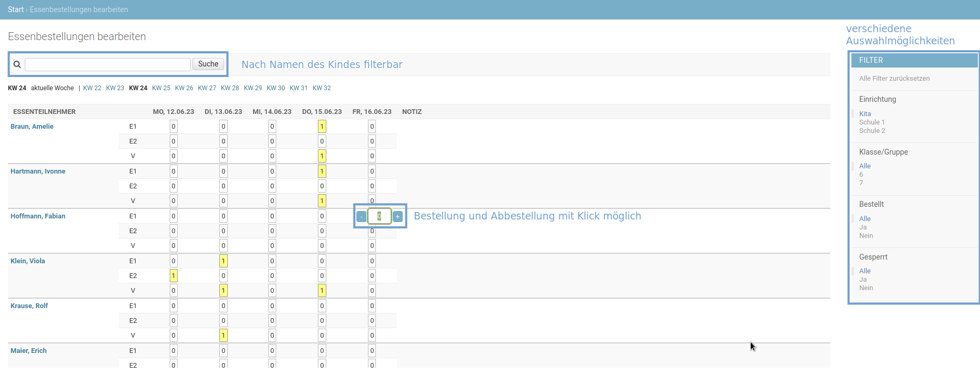Open participant Braun, Amelie
The height and width of the screenshot is (373, 980).
pyautogui.click(x=32, y=127)
